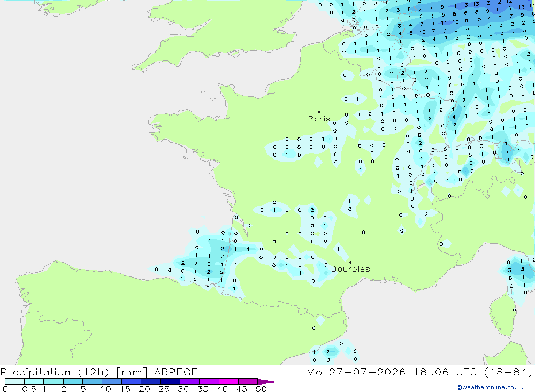Click the '[mm]' unit label
This screenshot has width=535, height=392.
click(x=132, y=372)
